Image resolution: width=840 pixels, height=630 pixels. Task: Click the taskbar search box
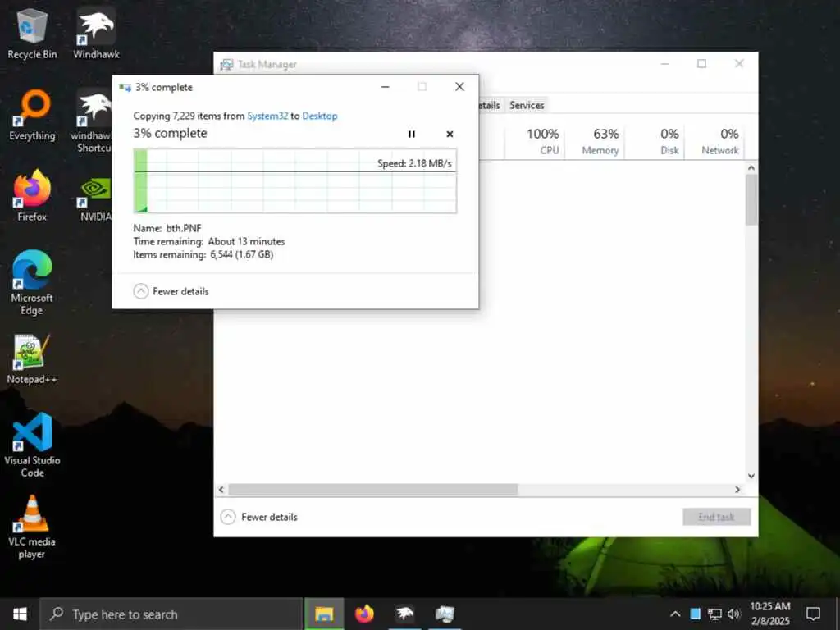pyautogui.click(x=171, y=614)
